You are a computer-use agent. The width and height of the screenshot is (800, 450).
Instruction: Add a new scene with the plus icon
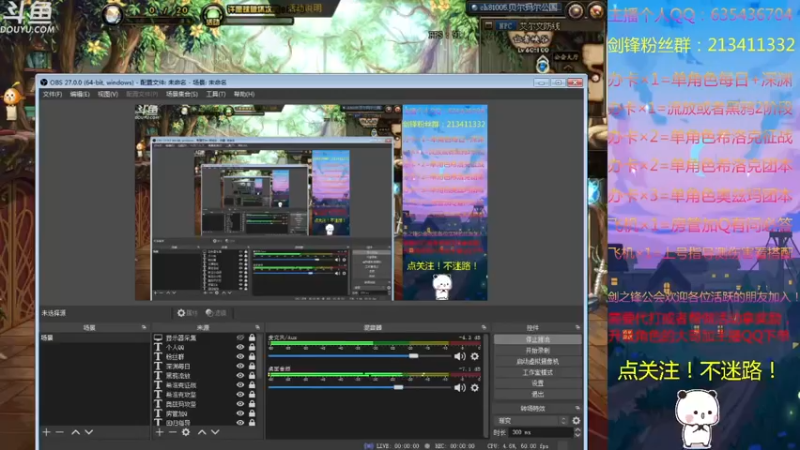click(46, 432)
